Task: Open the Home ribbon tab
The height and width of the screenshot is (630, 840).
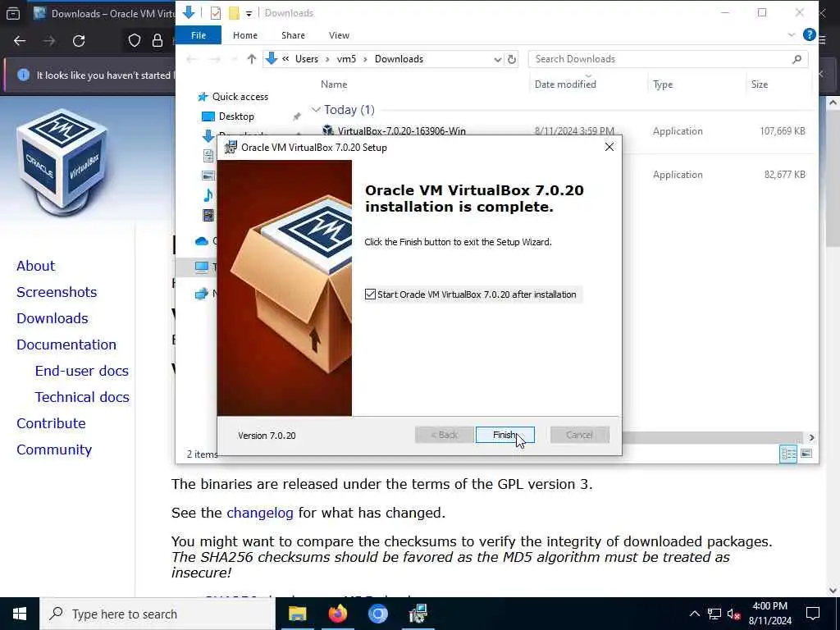Action: 244,35
